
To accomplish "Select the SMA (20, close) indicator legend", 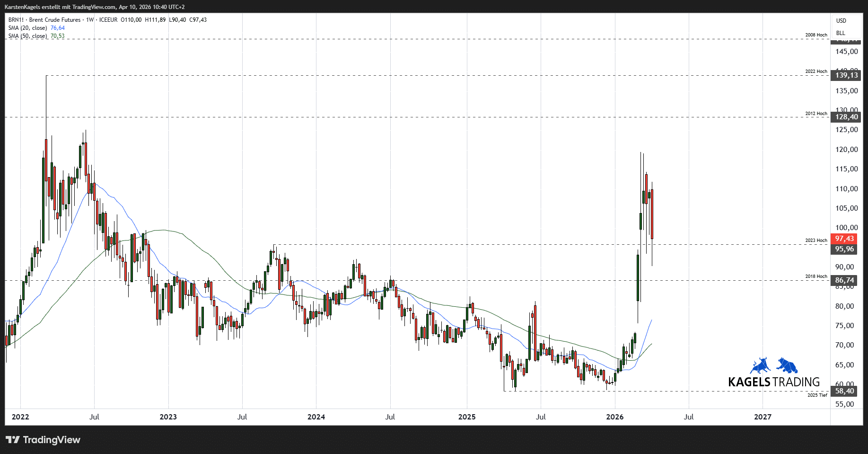I will point(28,28).
